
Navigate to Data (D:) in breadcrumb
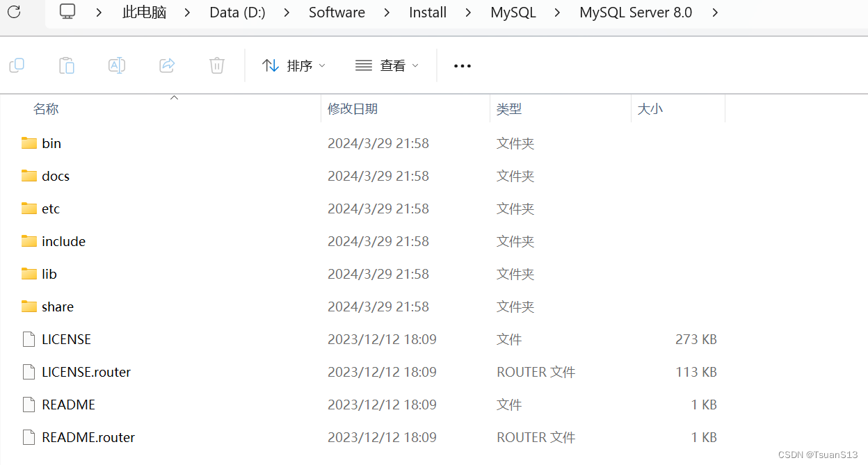(x=237, y=13)
